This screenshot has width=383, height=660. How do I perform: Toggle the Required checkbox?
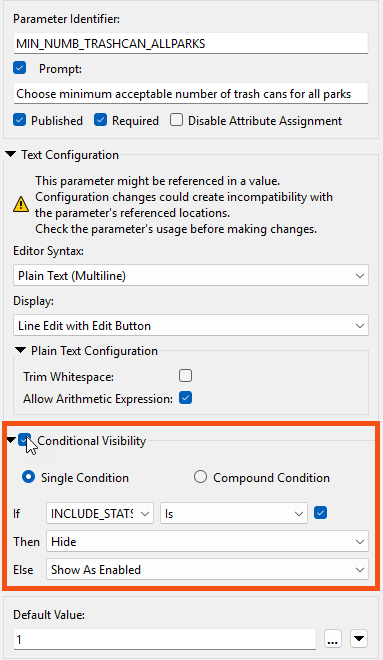(101, 120)
